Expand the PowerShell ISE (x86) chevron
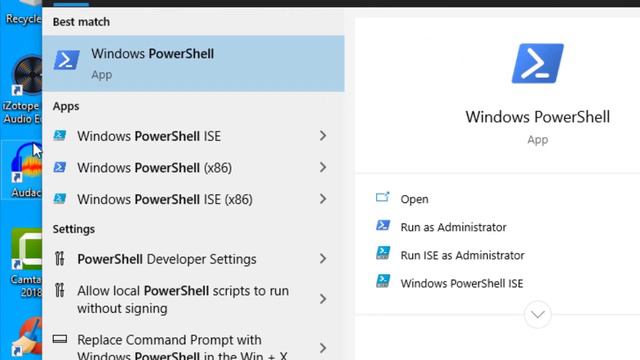 [323, 199]
